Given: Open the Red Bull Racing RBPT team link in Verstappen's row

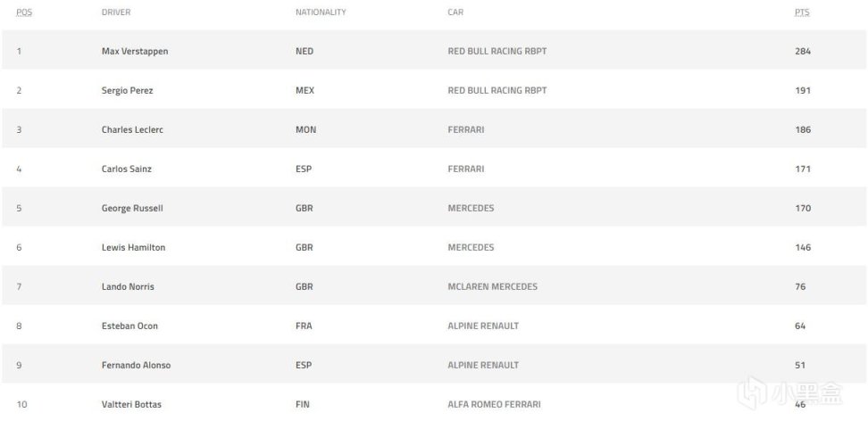Looking at the screenshot, I should point(497,51).
